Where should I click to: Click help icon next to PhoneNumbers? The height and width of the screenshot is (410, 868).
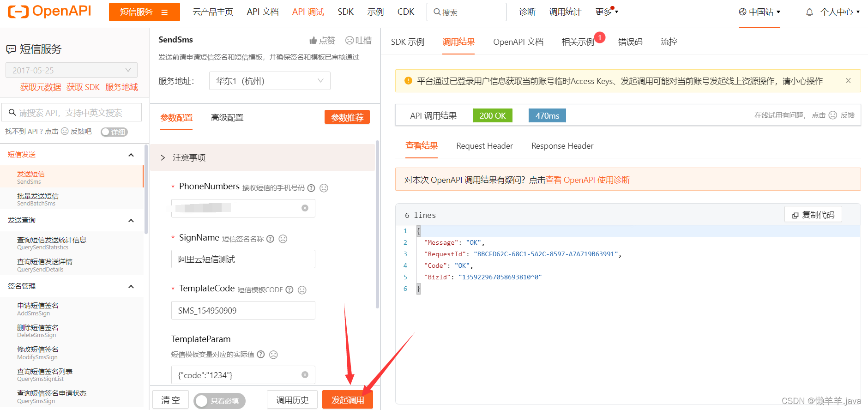(x=311, y=188)
